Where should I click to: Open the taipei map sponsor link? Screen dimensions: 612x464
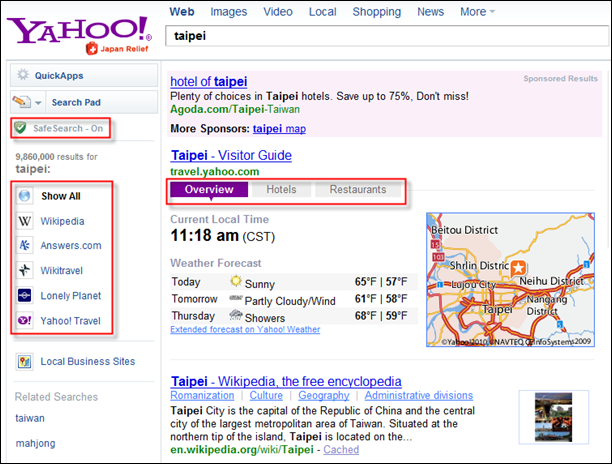pyautogui.click(x=279, y=129)
